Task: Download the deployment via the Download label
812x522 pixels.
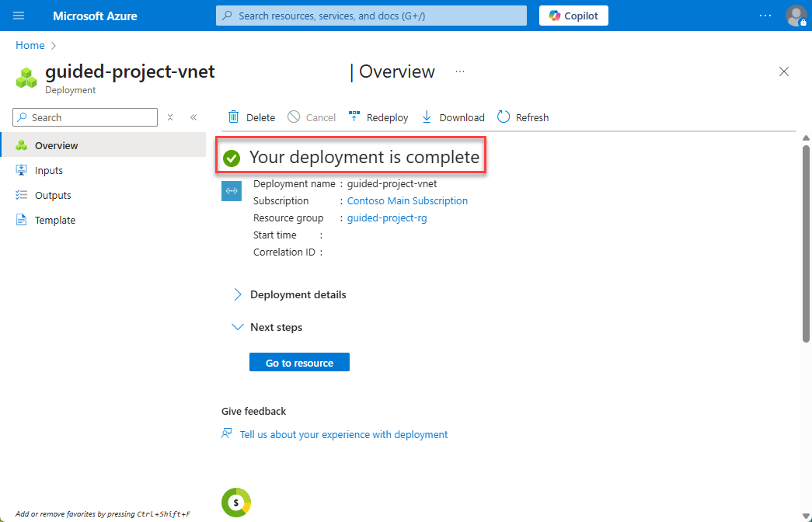Action: (462, 117)
